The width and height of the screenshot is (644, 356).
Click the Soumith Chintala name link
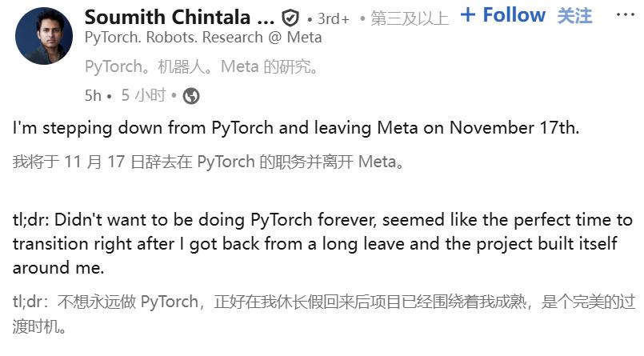(179, 17)
